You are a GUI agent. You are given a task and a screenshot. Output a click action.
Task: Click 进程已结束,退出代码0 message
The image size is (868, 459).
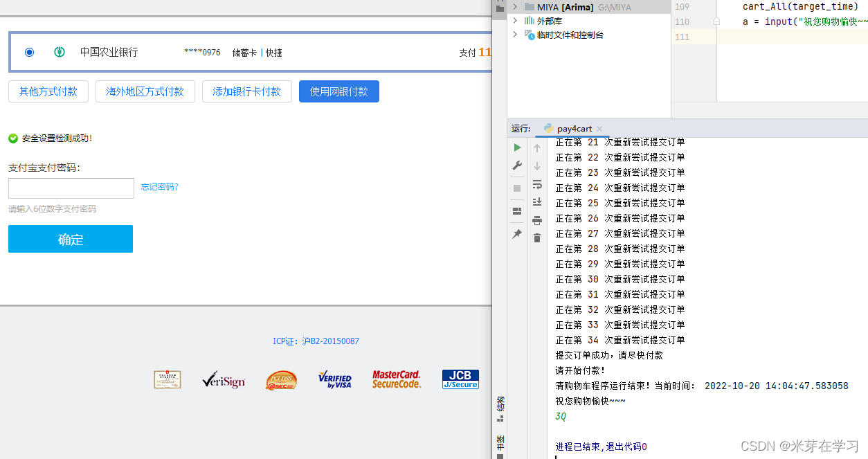[601, 447]
